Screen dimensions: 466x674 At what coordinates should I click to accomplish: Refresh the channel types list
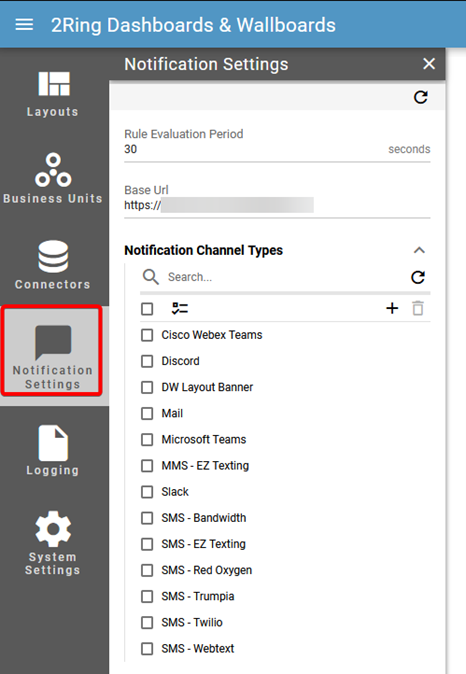pos(418,277)
